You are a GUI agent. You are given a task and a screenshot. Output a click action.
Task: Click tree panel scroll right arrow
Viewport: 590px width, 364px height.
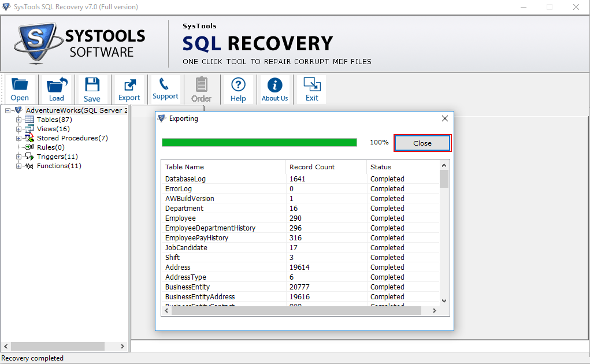123,346
